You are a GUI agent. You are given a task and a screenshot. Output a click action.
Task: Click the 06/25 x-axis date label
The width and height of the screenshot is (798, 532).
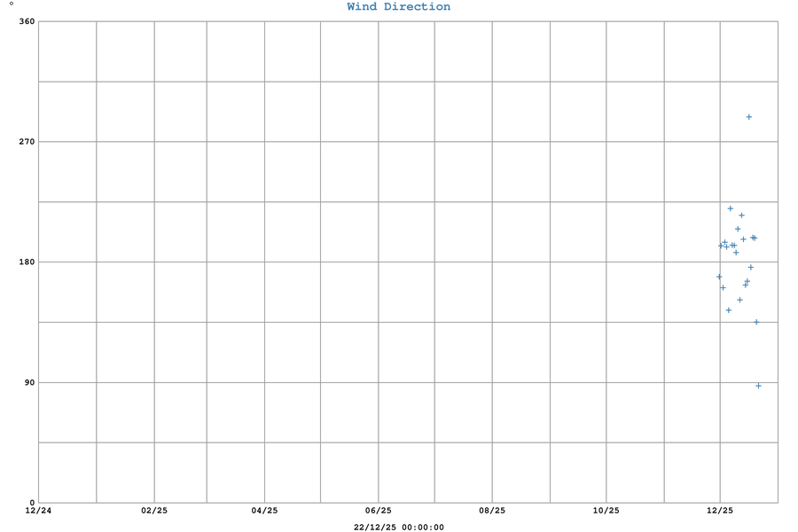[379, 511]
